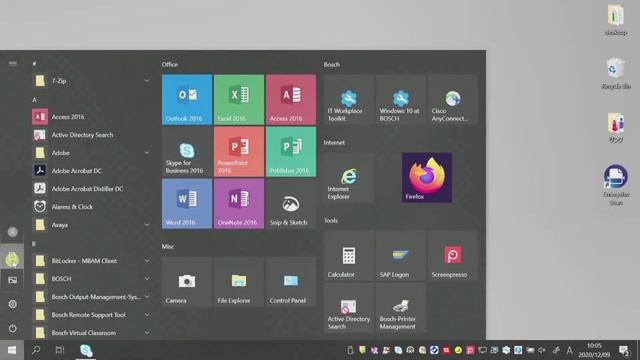Open Task View on the taskbar
This screenshot has width=640, height=360.
(60, 350)
